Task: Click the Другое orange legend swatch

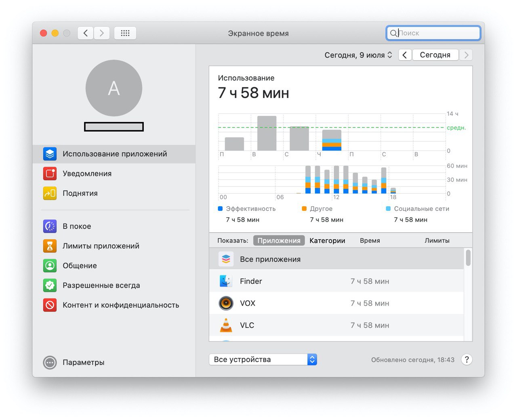Action: pyautogui.click(x=304, y=209)
